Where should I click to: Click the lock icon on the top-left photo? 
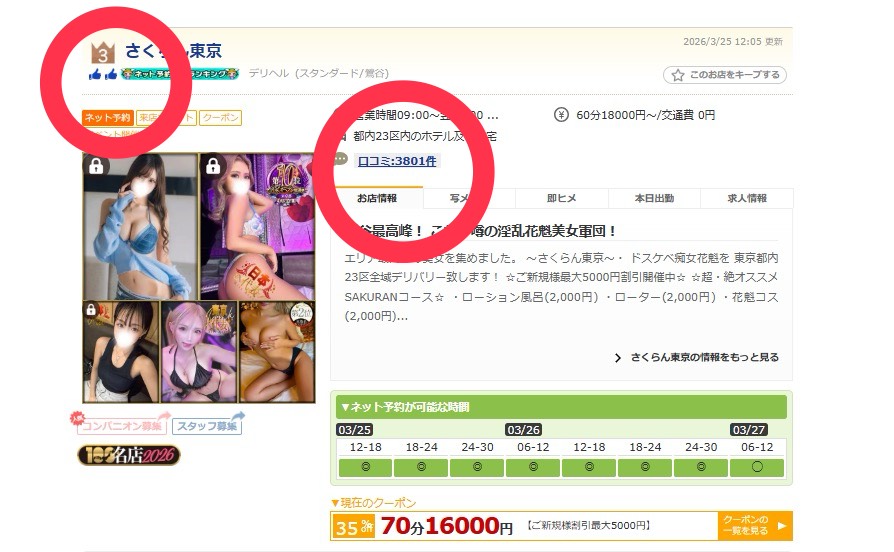coord(96,167)
